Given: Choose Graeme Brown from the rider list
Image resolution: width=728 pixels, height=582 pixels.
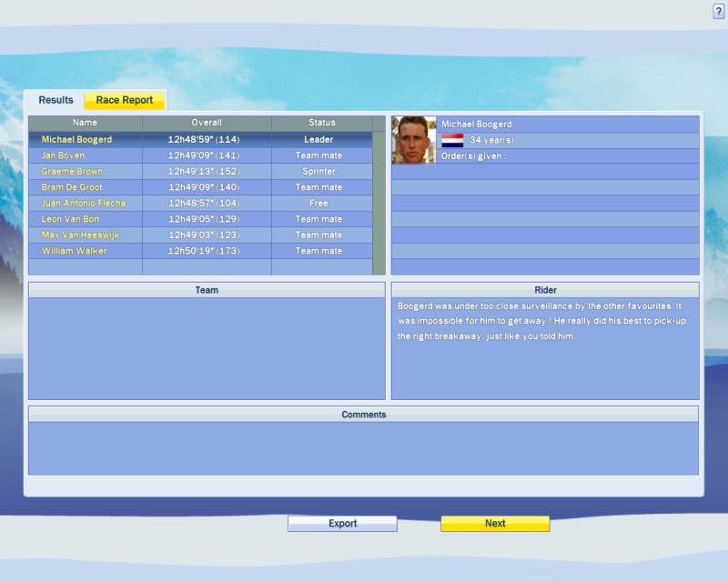Looking at the screenshot, I should point(72,171).
